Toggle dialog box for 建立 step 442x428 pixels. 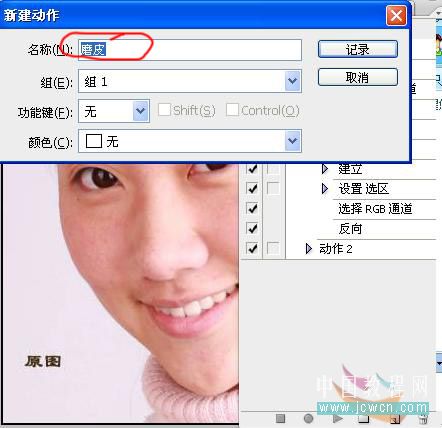pyautogui.click(x=273, y=169)
